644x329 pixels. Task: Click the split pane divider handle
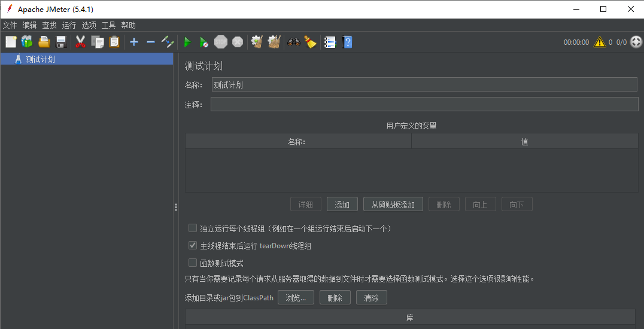(x=176, y=208)
